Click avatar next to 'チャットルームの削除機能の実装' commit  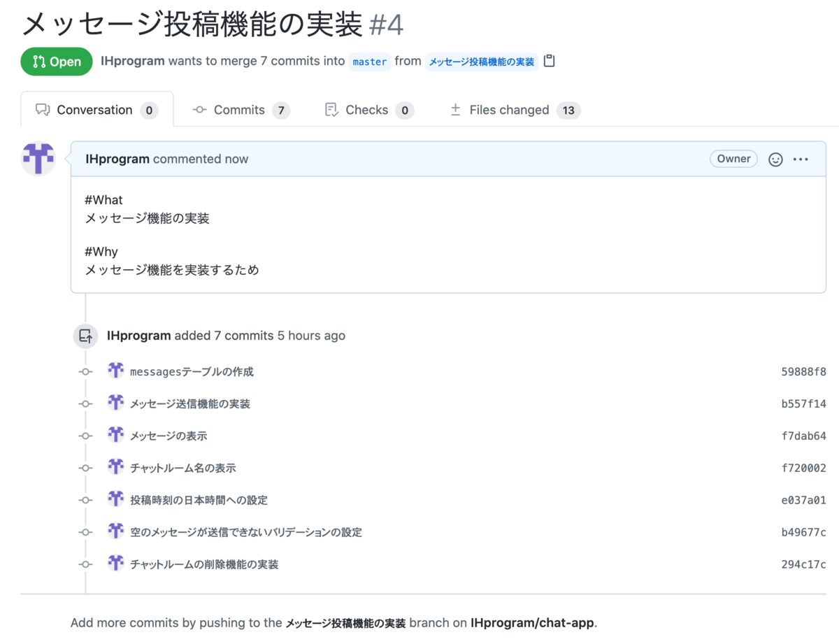click(116, 564)
